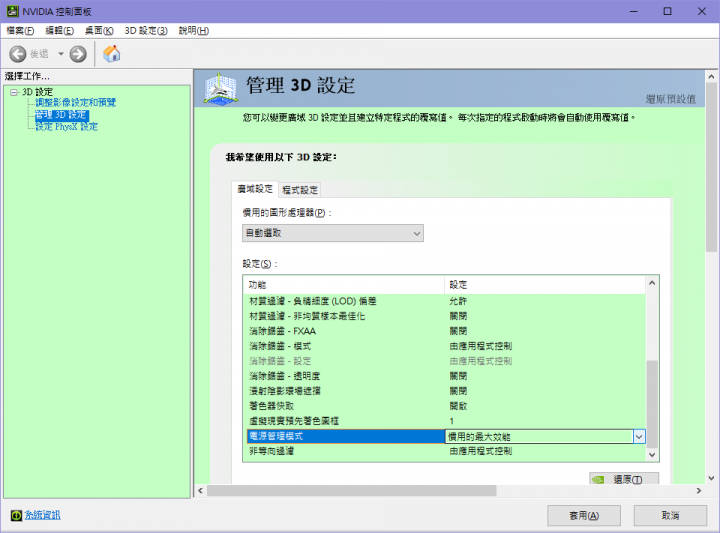
Task: Select 設定 PhysX 設定 in tree
Action: [67, 127]
